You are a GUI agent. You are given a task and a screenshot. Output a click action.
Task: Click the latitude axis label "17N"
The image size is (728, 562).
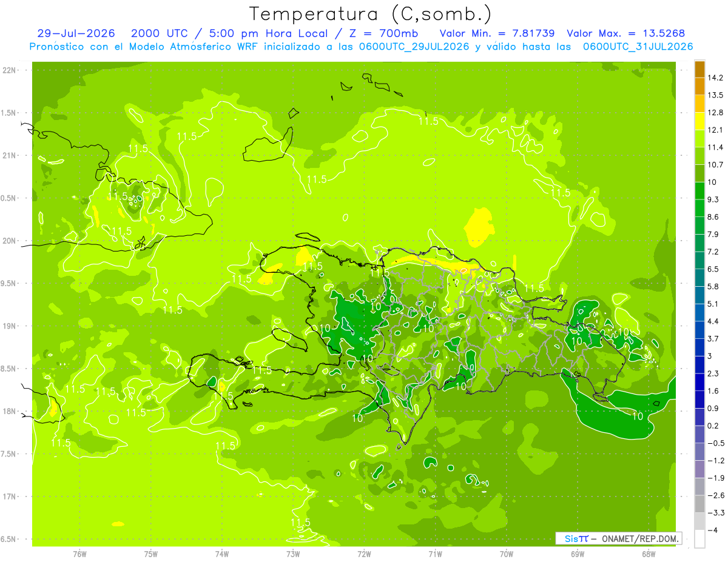(x=10, y=497)
